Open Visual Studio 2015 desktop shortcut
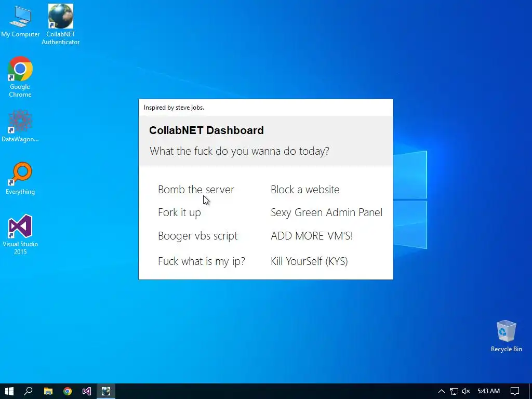Image resolution: width=532 pixels, height=399 pixels. pos(20,234)
